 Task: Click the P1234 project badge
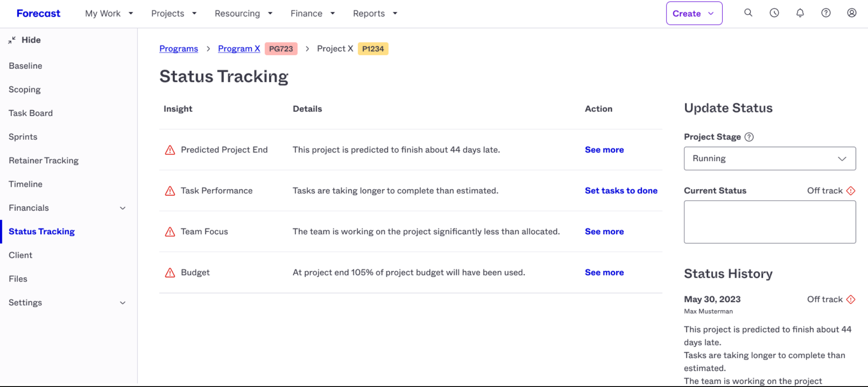coord(373,49)
